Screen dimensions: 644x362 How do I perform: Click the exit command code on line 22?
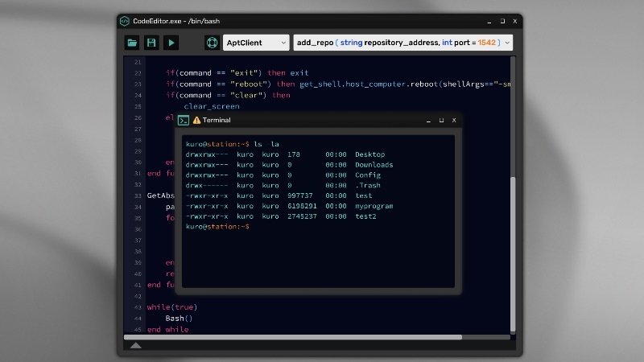pos(237,73)
